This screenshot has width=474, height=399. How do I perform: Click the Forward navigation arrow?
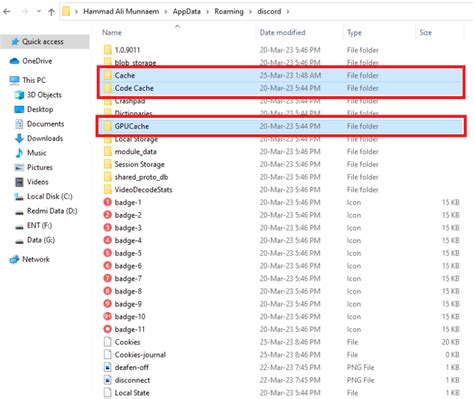coord(24,12)
